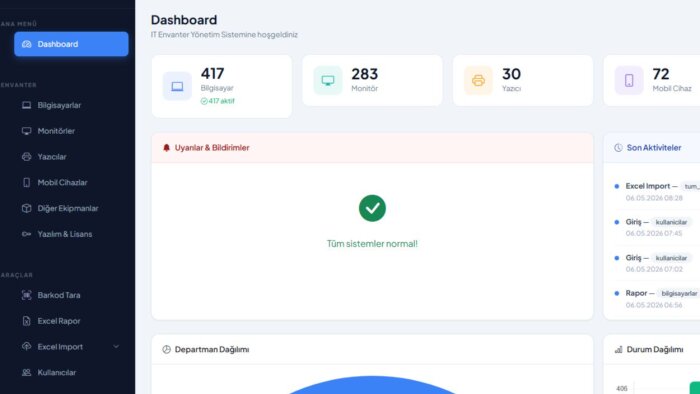
Task: Click the Tüm sistemler normal! message
Action: point(372,244)
